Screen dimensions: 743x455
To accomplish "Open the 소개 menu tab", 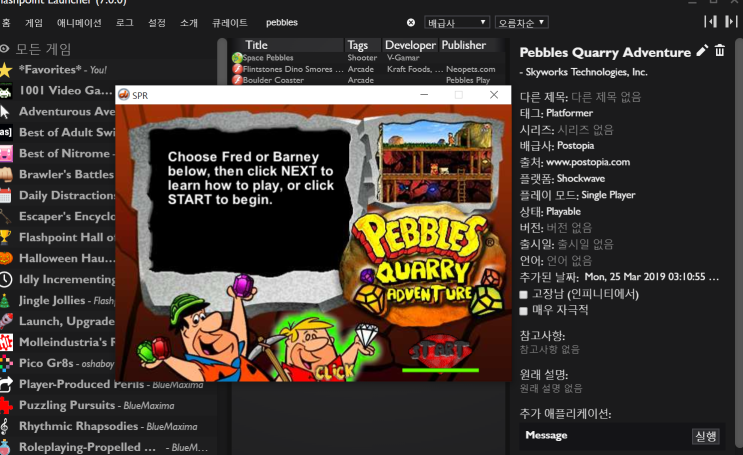I will coord(189,23).
